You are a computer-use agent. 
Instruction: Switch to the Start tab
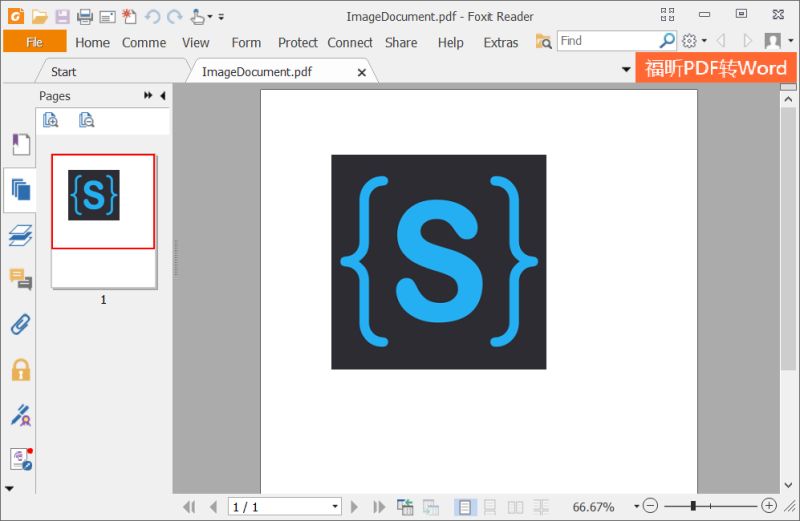[63, 72]
